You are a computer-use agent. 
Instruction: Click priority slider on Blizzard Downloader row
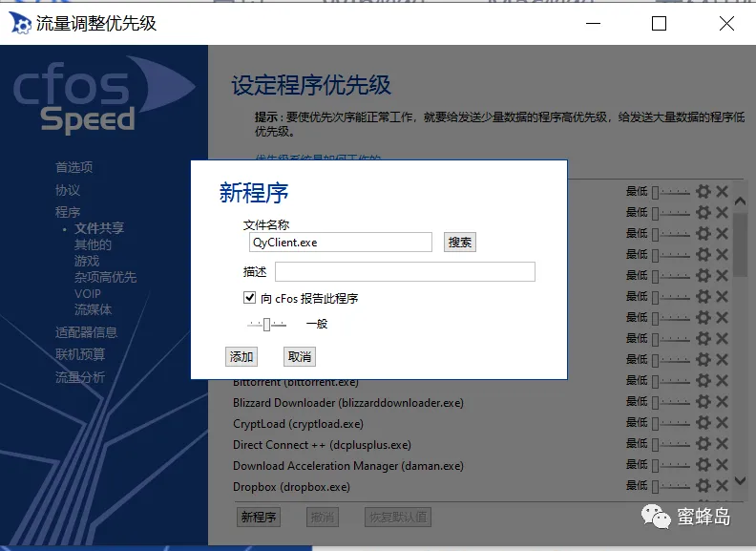[x=671, y=402]
